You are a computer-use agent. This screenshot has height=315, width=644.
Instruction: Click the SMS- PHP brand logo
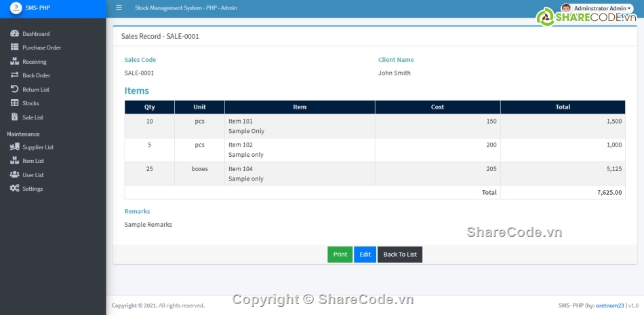point(15,8)
